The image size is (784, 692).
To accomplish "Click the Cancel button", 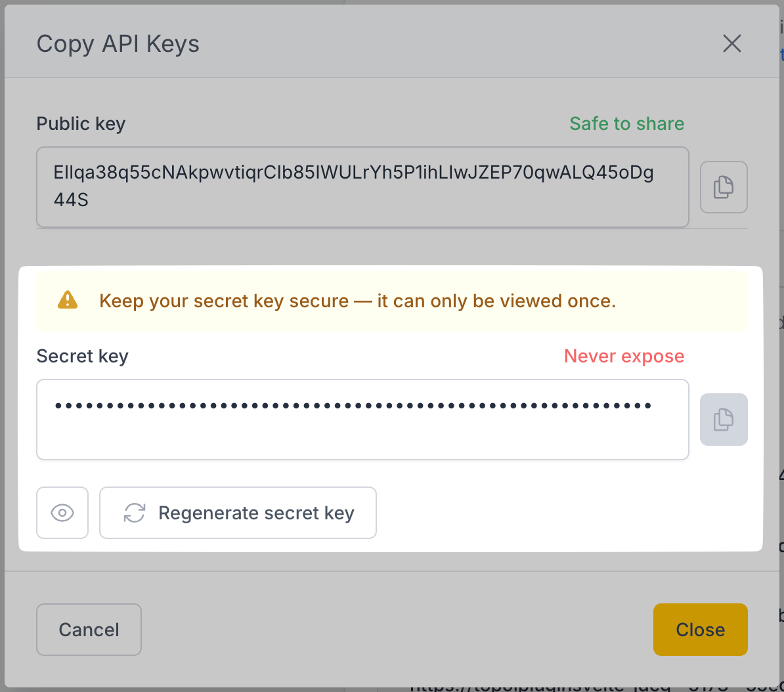I will [89, 629].
